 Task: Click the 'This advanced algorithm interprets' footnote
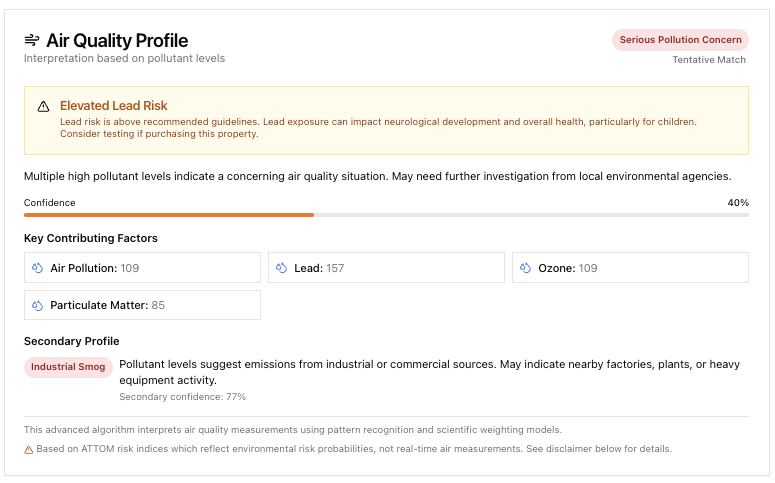click(x=293, y=430)
